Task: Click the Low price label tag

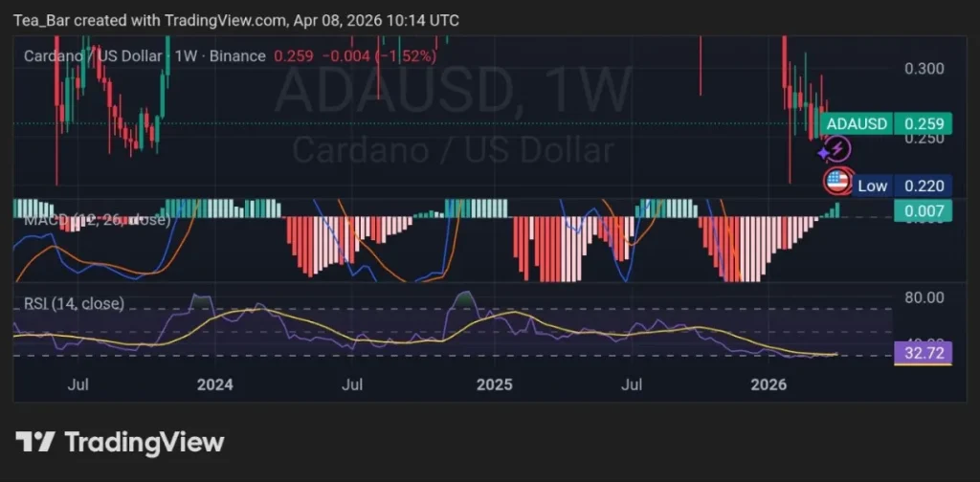Action: point(872,186)
